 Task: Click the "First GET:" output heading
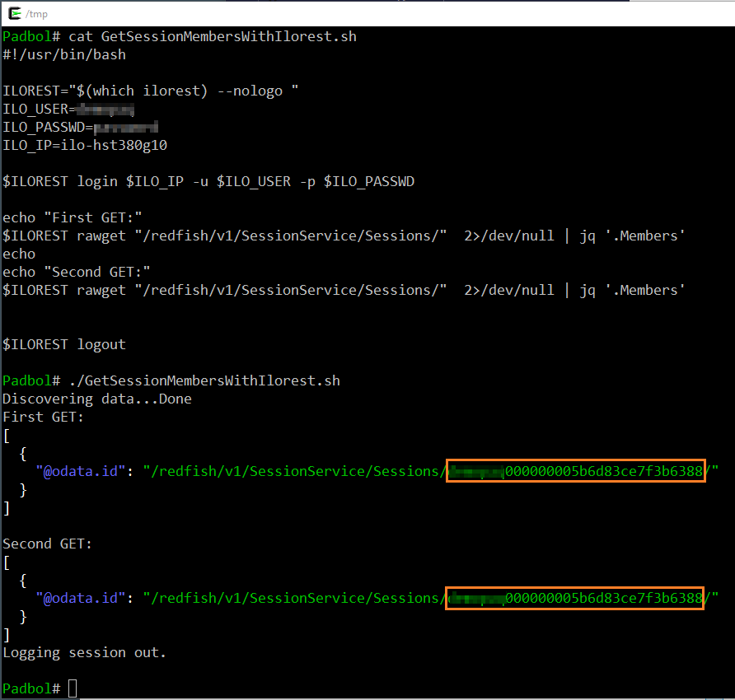[x=44, y=417]
